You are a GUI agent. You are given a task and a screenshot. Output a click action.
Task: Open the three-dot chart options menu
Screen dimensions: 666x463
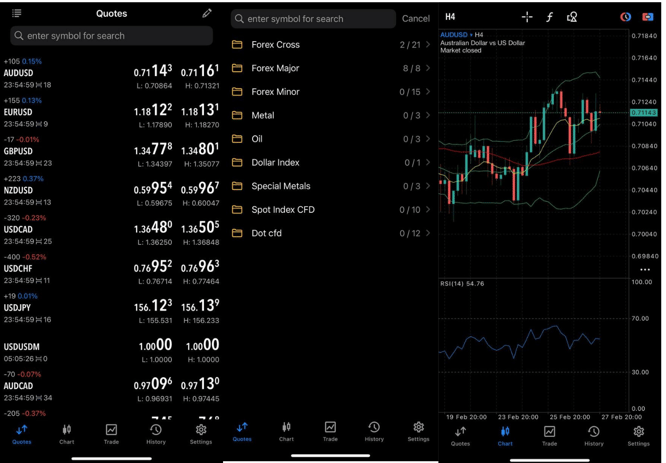coord(645,269)
